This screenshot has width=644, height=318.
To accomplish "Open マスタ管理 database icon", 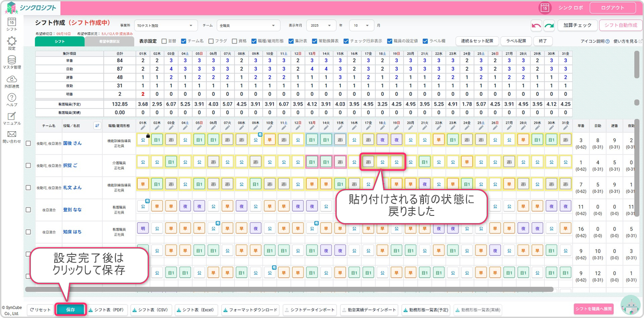I will [12, 61].
